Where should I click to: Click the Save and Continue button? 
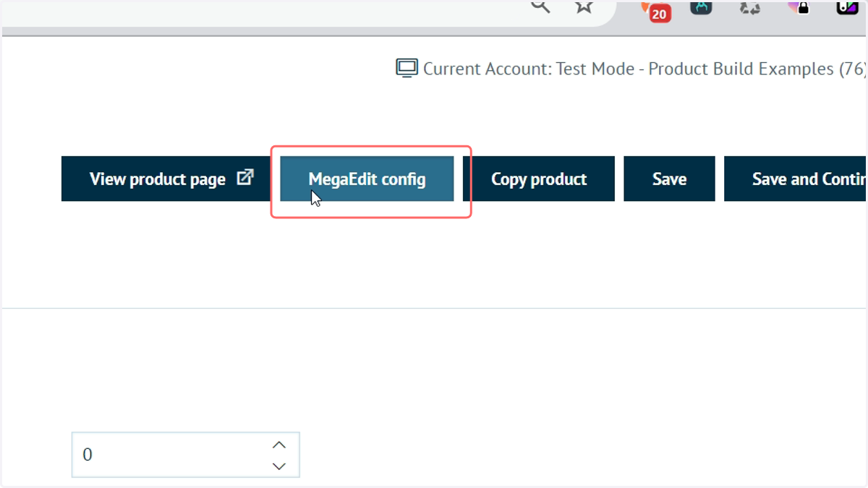click(796, 179)
